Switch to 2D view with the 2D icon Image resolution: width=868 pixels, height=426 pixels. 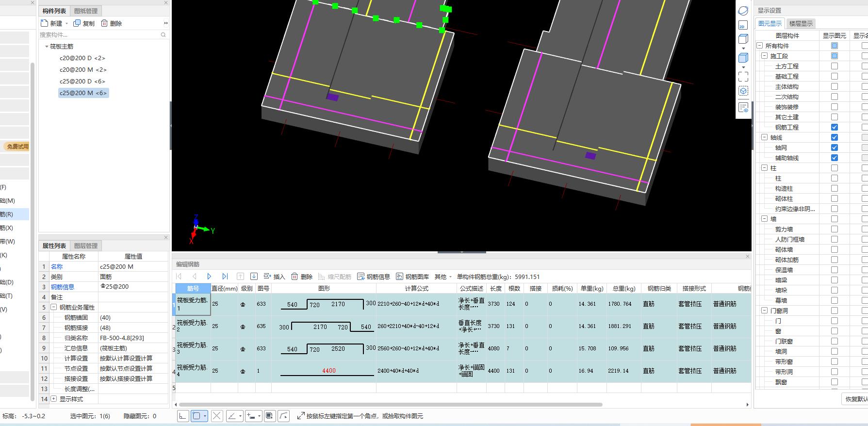(x=743, y=25)
